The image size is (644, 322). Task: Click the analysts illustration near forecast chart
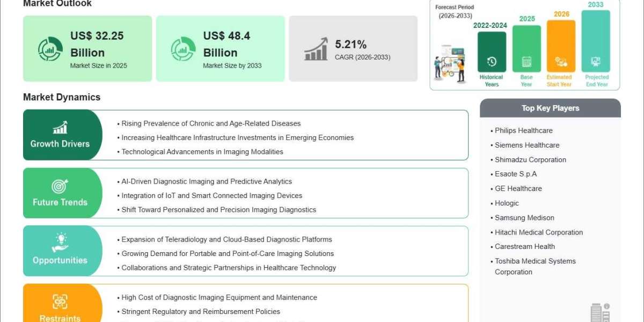point(450,63)
